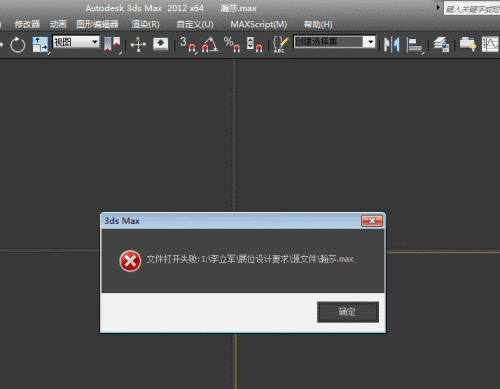This screenshot has height=389, width=500.
Task: Open the 帮助(H) menu
Action: click(318, 24)
